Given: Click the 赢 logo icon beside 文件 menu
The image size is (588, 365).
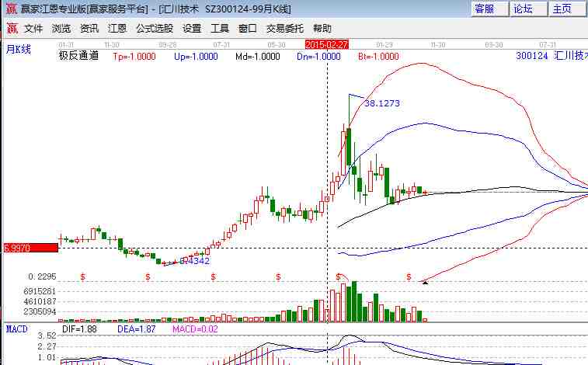Looking at the screenshot, I should (x=12, y=28).
